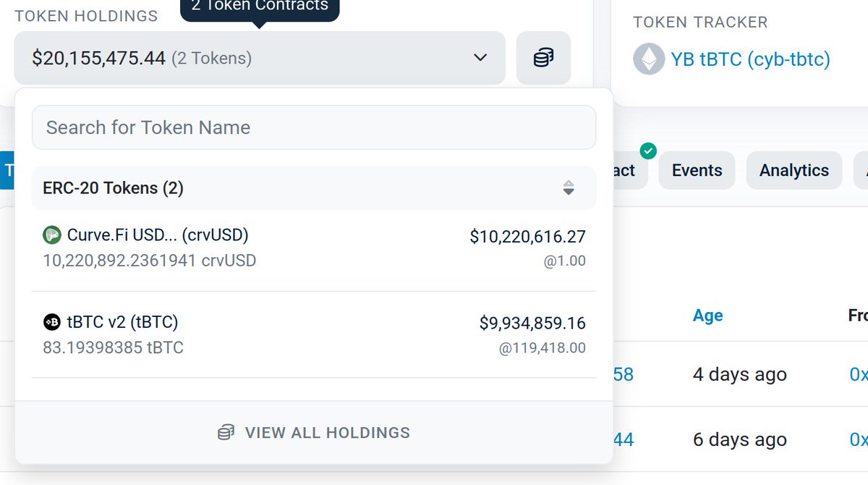
Task: Click the TOKEN HOLDINGS label
Action: [86, 16]
